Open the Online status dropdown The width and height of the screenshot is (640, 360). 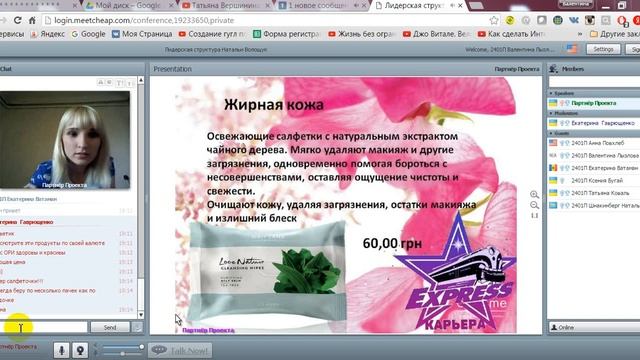pyautogui.click(x=594, y=327)
